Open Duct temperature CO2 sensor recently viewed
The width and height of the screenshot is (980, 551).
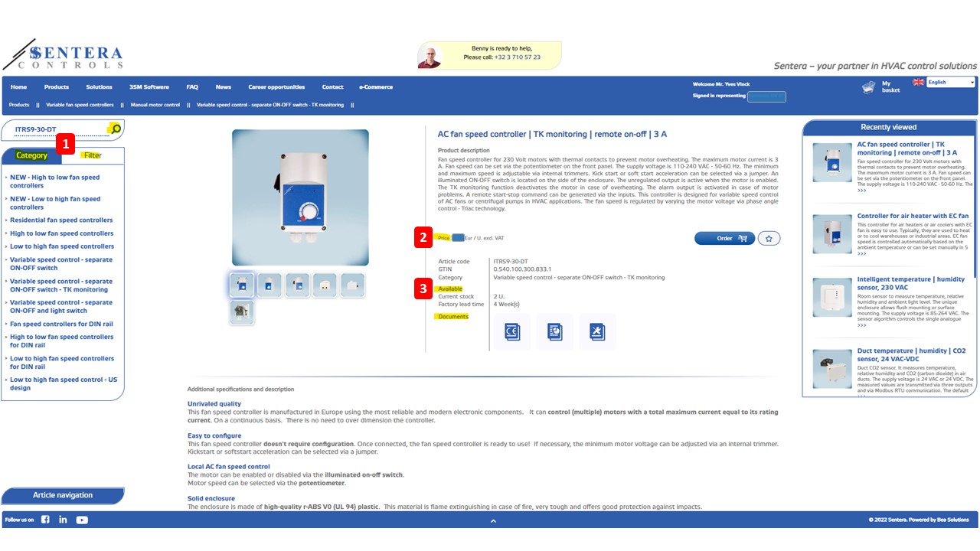coord(911,355)
